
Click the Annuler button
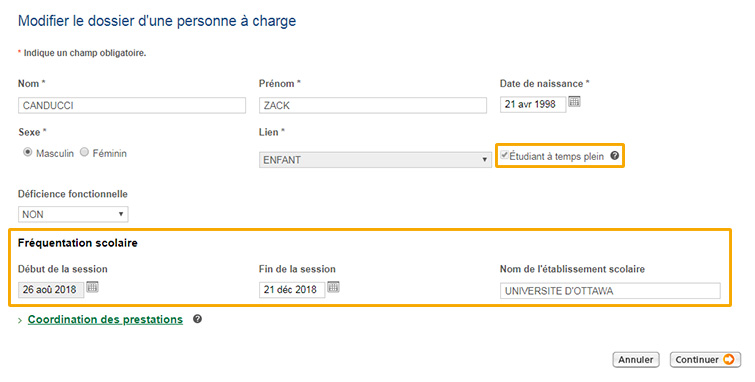coord(636,360)
